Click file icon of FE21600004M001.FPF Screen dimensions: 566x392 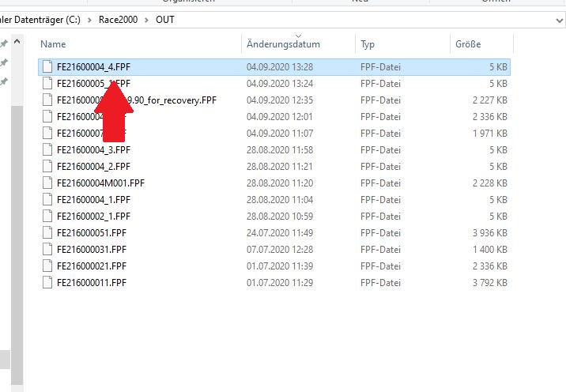click(x=47, y=183)
